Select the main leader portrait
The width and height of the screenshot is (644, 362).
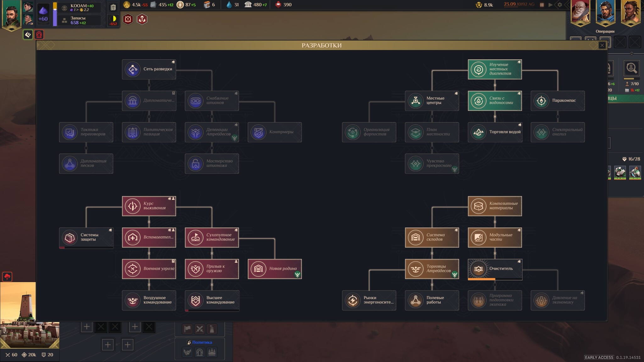point(12,15)
